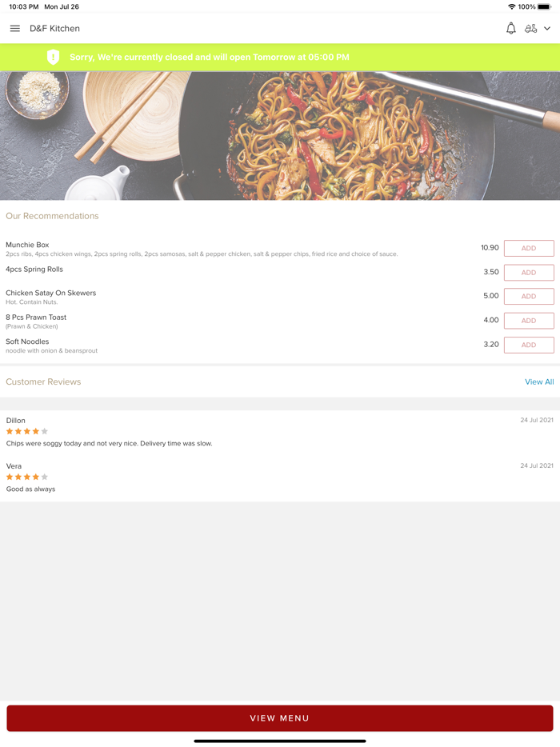Select the Customer Reviews section header
Viewport: 560px width, 747px height.
[x=43, y=381]
